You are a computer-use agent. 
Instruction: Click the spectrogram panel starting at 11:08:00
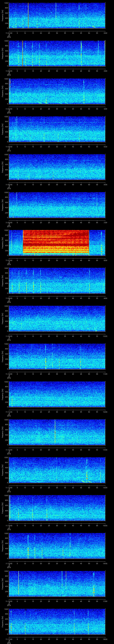click(57, 281)
